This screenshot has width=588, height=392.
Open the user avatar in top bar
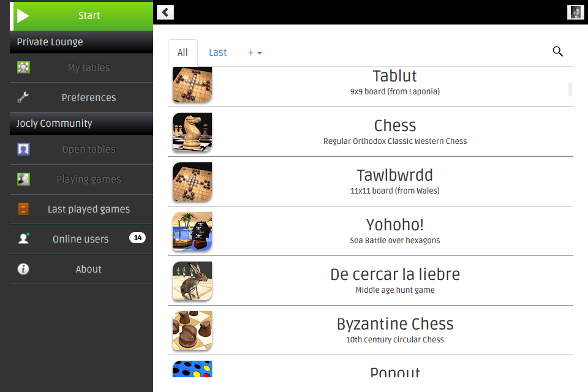tap(576, 12)
